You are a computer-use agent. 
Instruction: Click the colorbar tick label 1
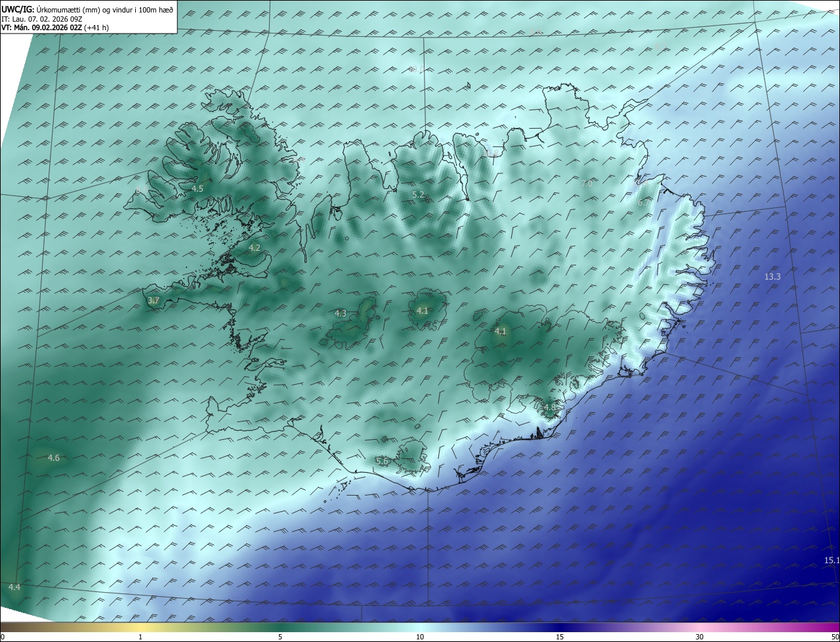[140, 637]
